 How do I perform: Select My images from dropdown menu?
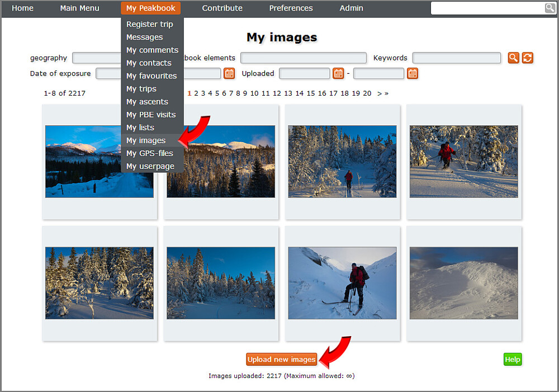[146, 140]
